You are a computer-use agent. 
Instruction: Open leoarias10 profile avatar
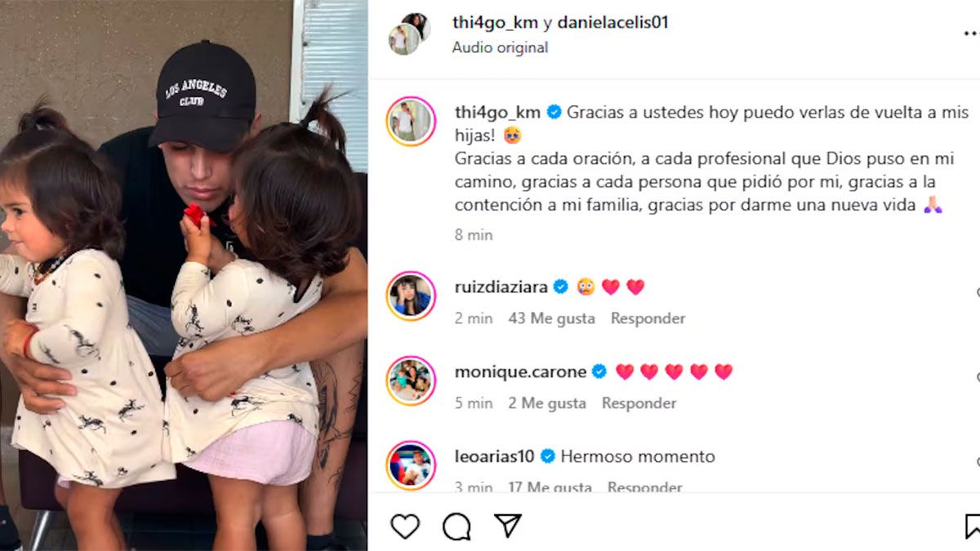click(x=411, y=465)
